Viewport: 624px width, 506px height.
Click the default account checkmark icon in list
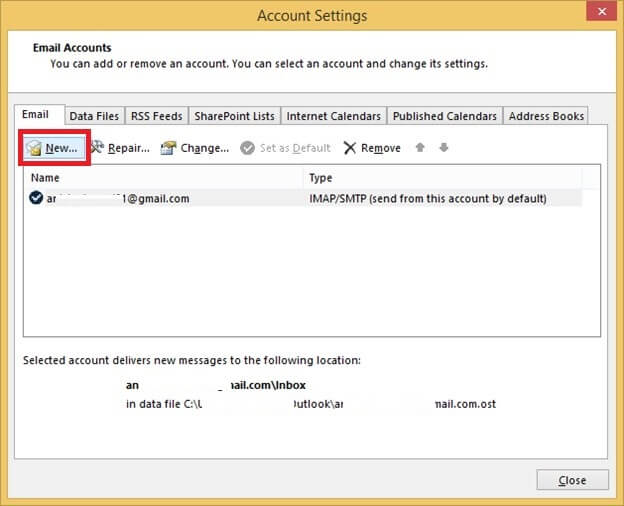click(x=36, y=198)
